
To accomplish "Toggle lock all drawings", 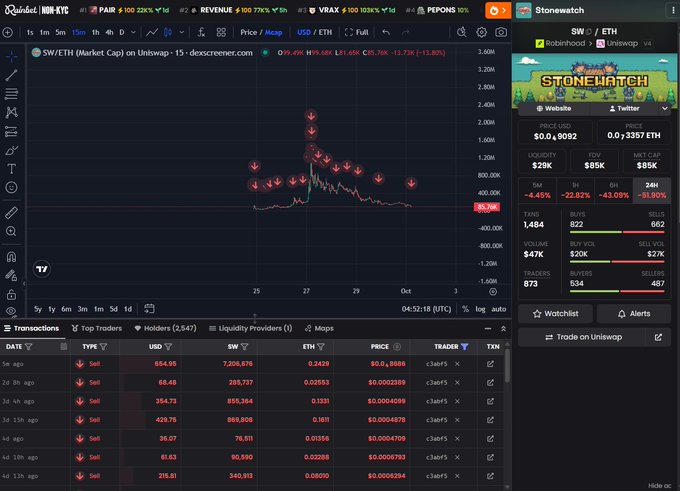I will click(x=12, y=295).
